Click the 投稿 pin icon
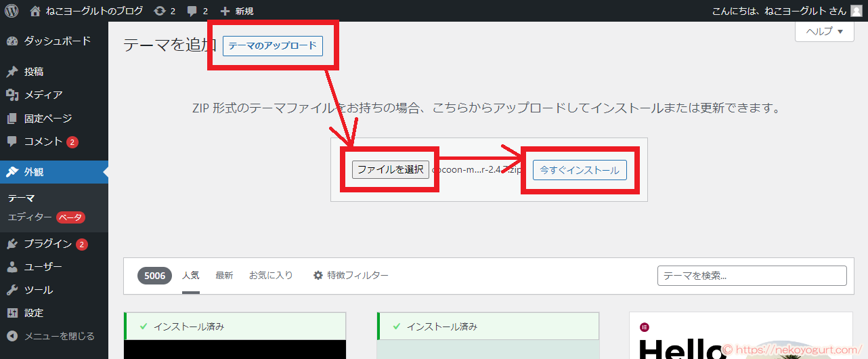The image size is (868, 359). click(x=12, y=72)
